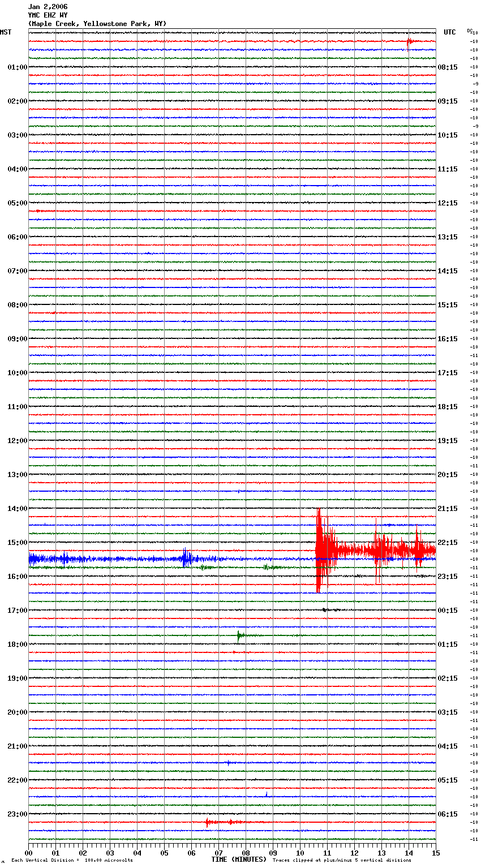Click the '01:15' UTC time label
The height and width of the screenshot is (868, 481).
(x=448, y=644)
